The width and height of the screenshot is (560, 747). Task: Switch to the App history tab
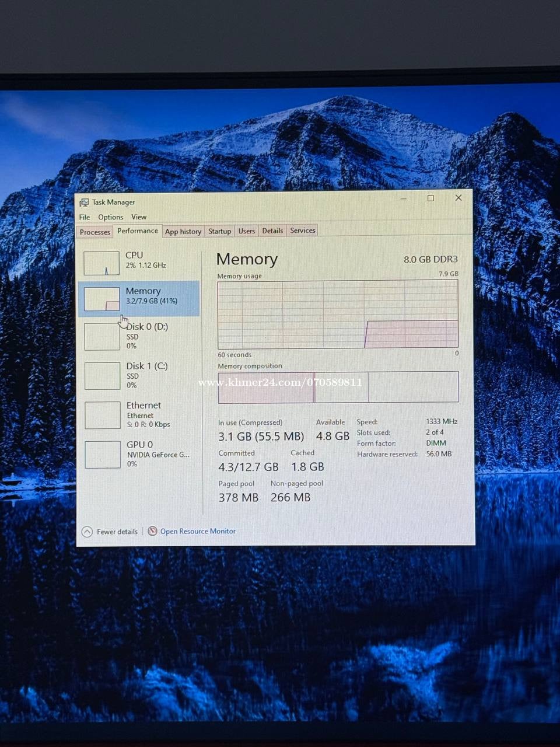(183, 232)
